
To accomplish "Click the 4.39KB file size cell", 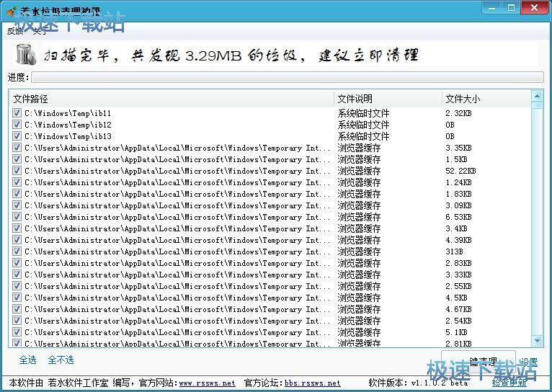I will coord(458,241).
